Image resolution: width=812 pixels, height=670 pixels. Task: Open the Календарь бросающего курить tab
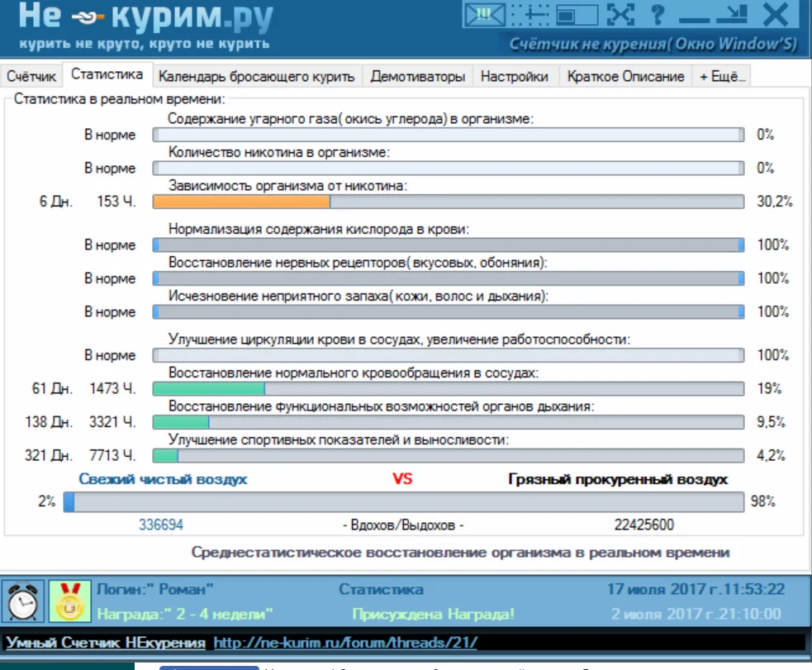[x=256, y=76]
